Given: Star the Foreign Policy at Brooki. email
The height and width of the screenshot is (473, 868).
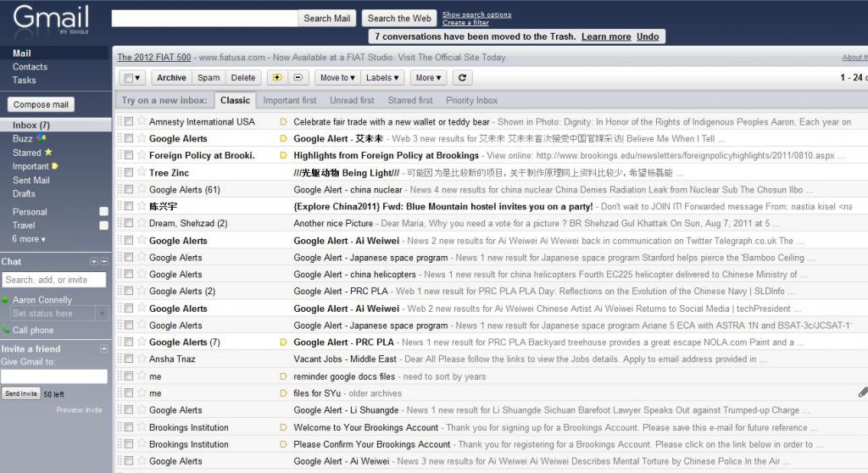Looking at the screenshot, I should [x=142, y=154].
